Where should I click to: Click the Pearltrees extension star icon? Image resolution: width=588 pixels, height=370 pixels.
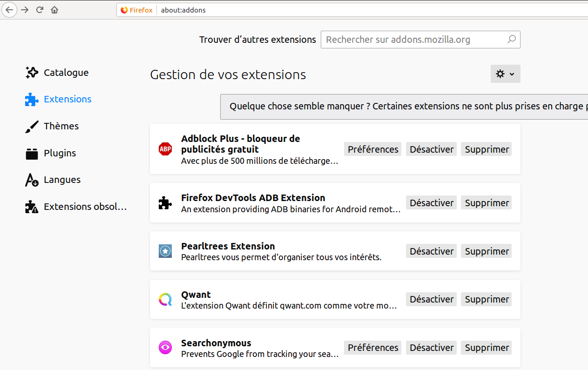click(165, 251)
